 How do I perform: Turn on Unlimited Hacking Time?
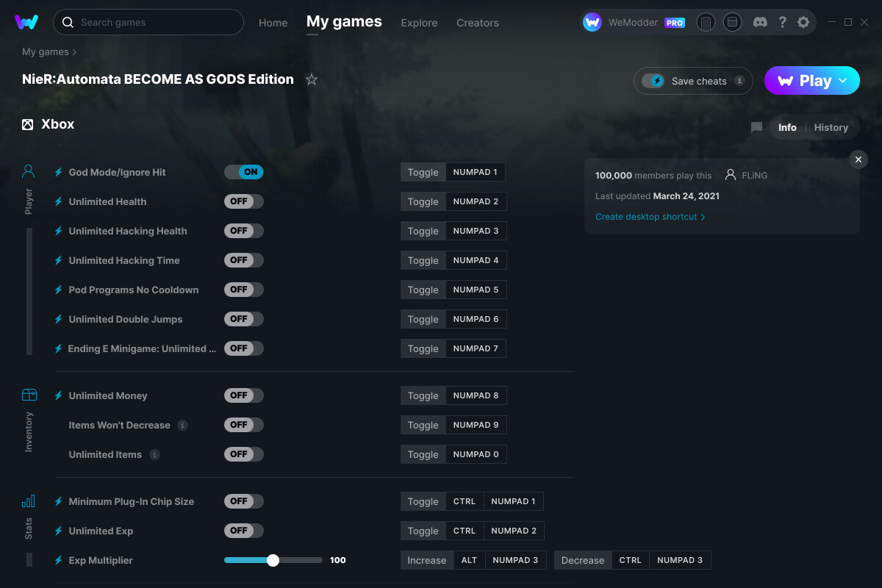coord(244,260)
